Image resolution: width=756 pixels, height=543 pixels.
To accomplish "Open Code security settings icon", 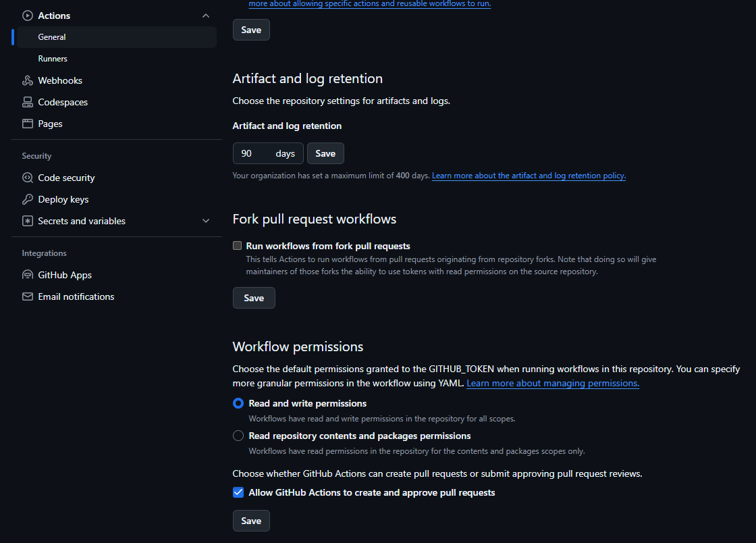I will 27,178.
